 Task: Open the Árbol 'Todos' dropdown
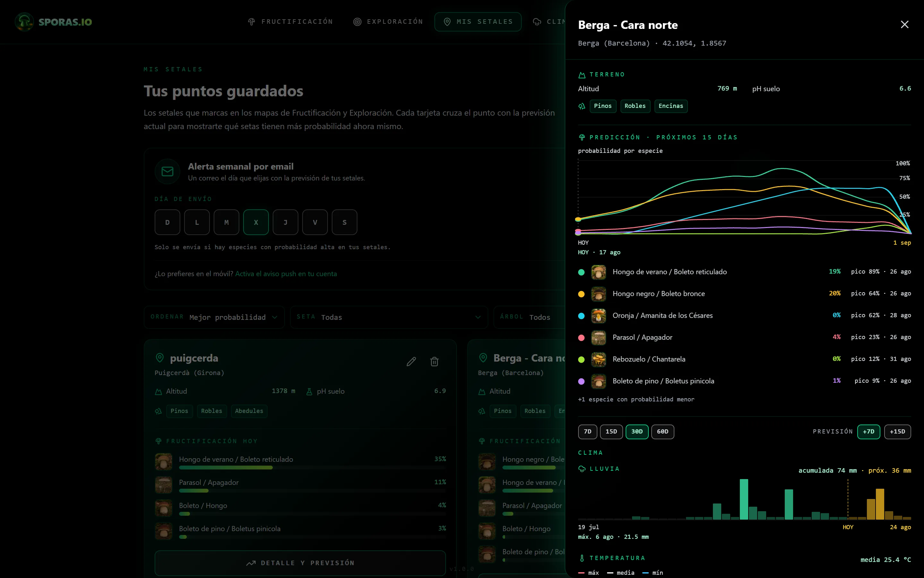[529, 317]
